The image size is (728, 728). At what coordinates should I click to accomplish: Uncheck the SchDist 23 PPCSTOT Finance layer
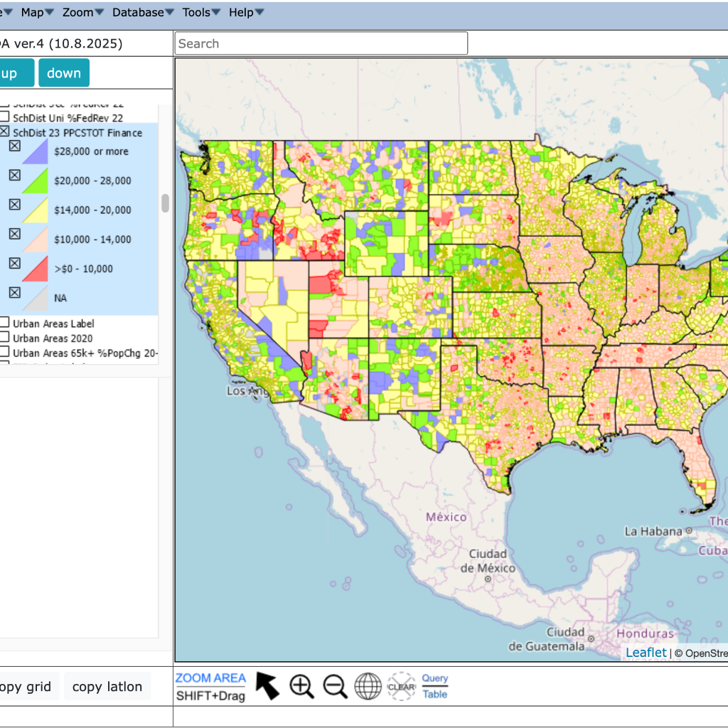coord(4,132)
